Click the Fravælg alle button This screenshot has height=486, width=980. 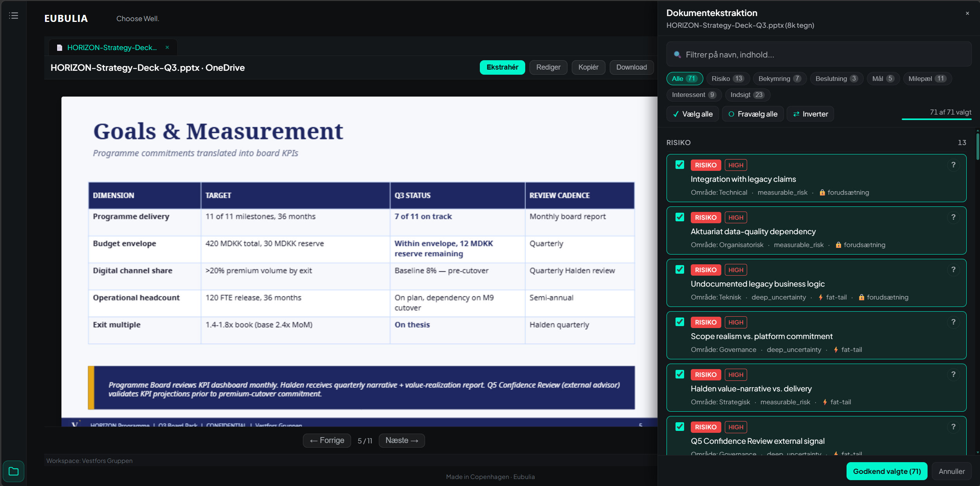(753, 114)
